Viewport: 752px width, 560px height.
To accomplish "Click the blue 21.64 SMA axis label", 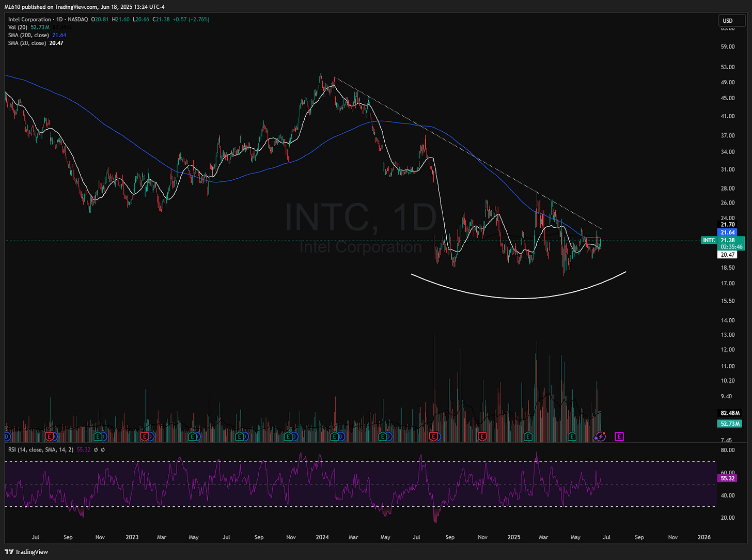I will 728,232.
